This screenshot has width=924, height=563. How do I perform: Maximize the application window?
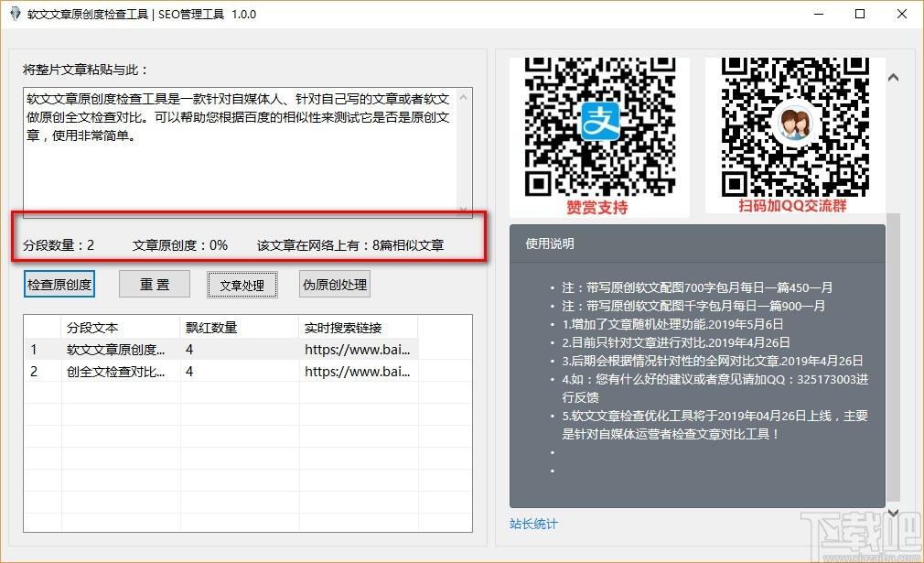pyautogui.click(x=860, y=14)
